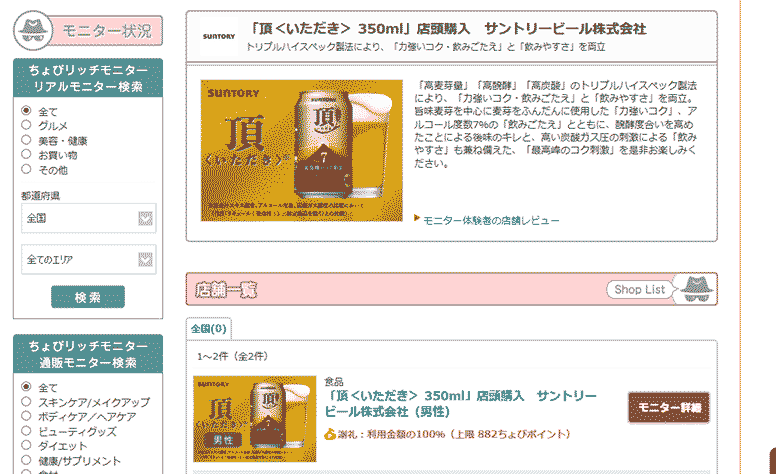This screenshot has width=776, height=474.
Task: Switch to the 全国(0) tab
Action: coord(208,329)
